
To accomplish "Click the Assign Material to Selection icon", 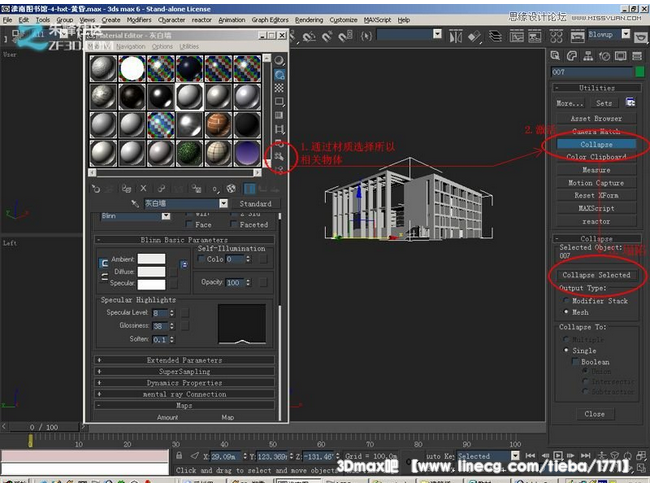I will pos(126,189).
